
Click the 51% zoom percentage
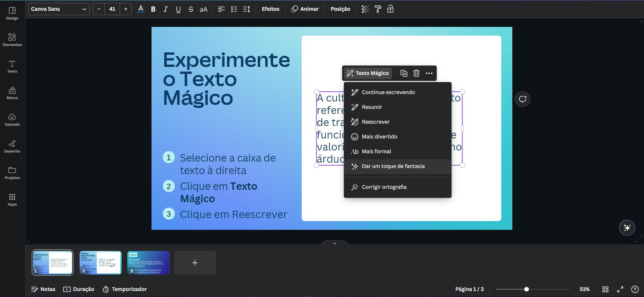click(x=585, y=289)
